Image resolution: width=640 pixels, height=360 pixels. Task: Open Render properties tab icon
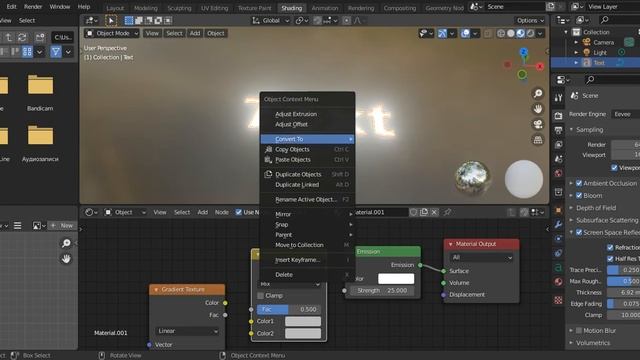[558, 116]
